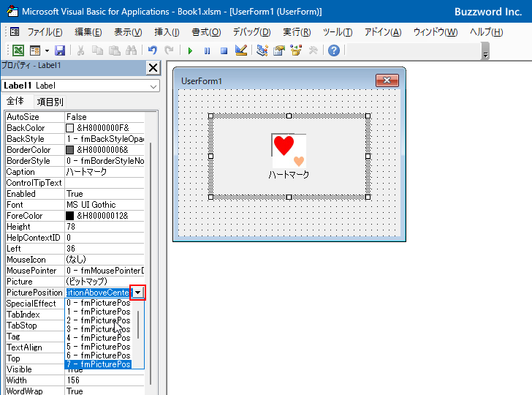Select option 3 - fmPicturePos in the list

[99, 329]
